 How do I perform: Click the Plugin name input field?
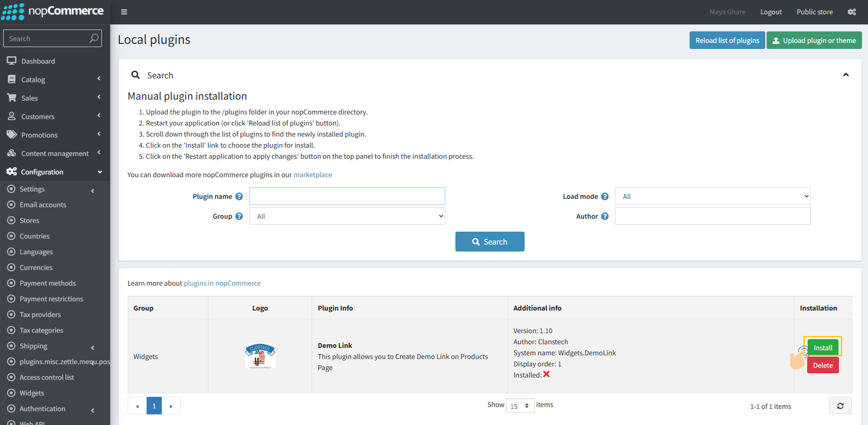click(x=347, y=197)
